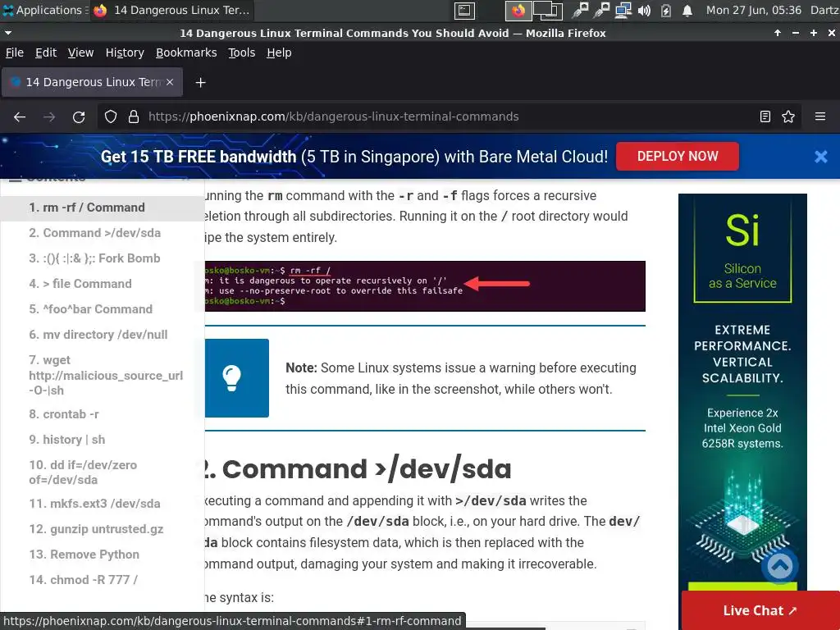Select the Firefox taskbar window button
The height and width of the screenshot is (630, 840).
172,10
